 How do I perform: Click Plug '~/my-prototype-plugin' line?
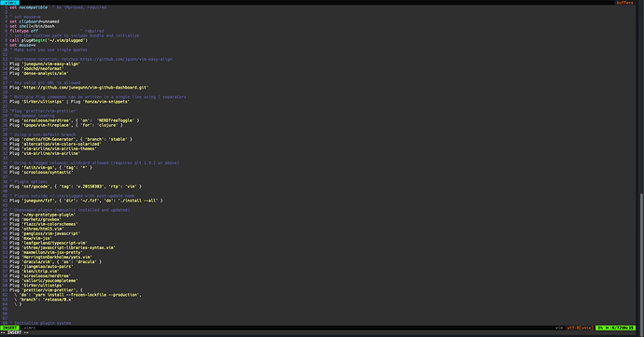pos(43,215)
